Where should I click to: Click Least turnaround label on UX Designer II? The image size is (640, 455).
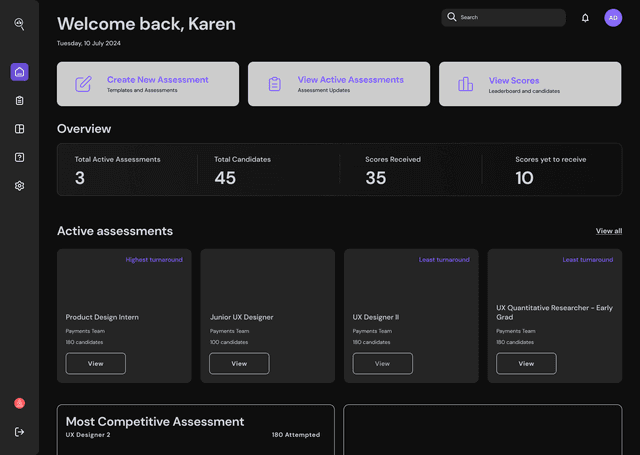pyautogui.click(x=444, y=260)
